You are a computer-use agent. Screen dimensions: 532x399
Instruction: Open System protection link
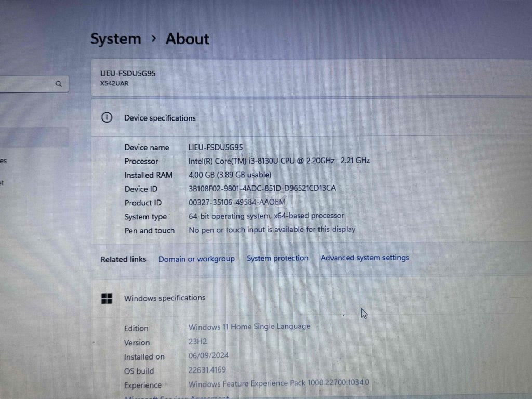pos(277,258)
